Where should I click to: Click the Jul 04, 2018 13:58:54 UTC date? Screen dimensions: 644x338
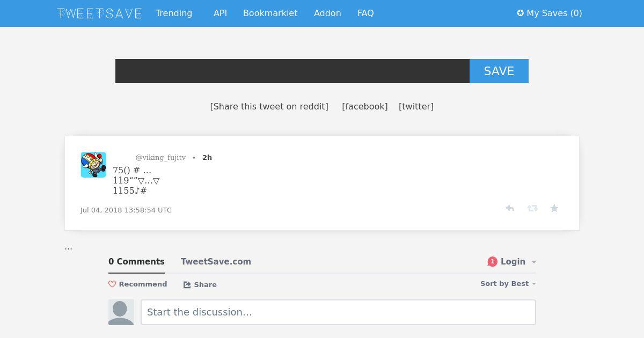pyautogui.click(x=126, y=210)
